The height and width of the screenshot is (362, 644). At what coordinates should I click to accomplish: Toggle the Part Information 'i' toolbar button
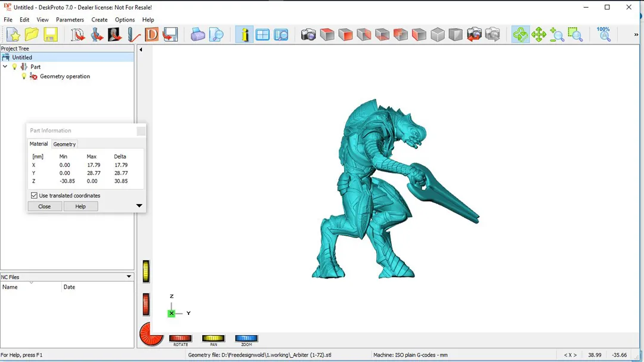244,35
